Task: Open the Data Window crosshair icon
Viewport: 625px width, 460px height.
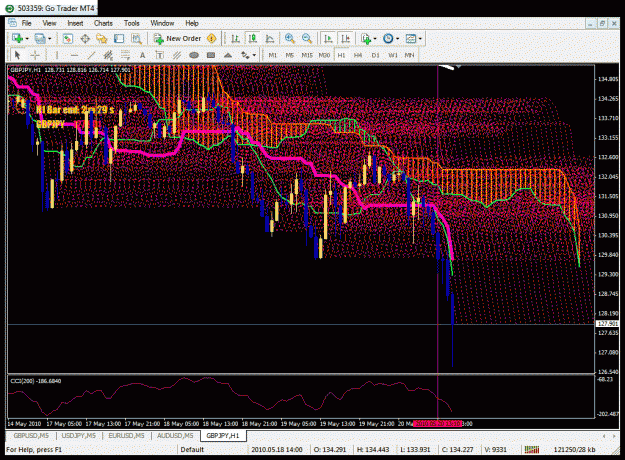Action: coord(85,39)
